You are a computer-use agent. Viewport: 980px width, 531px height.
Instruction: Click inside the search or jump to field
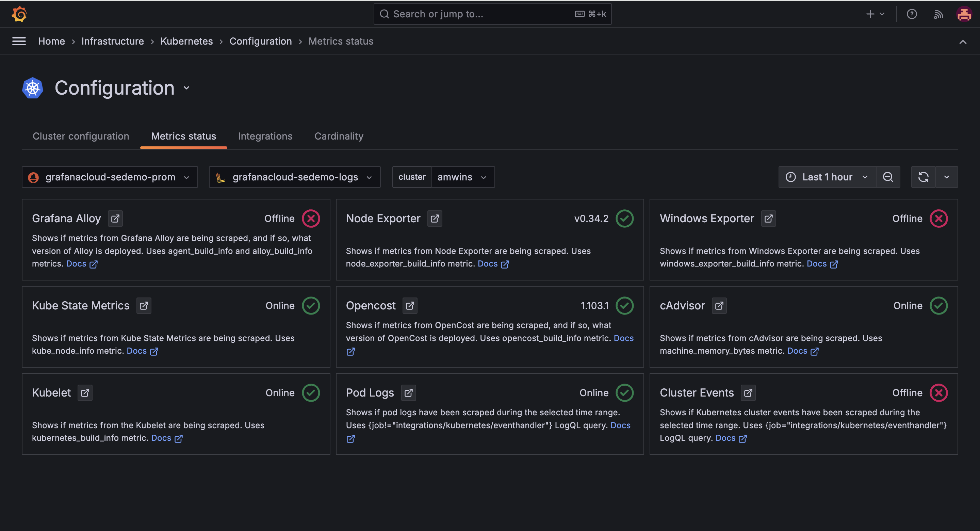pos(457,14)
